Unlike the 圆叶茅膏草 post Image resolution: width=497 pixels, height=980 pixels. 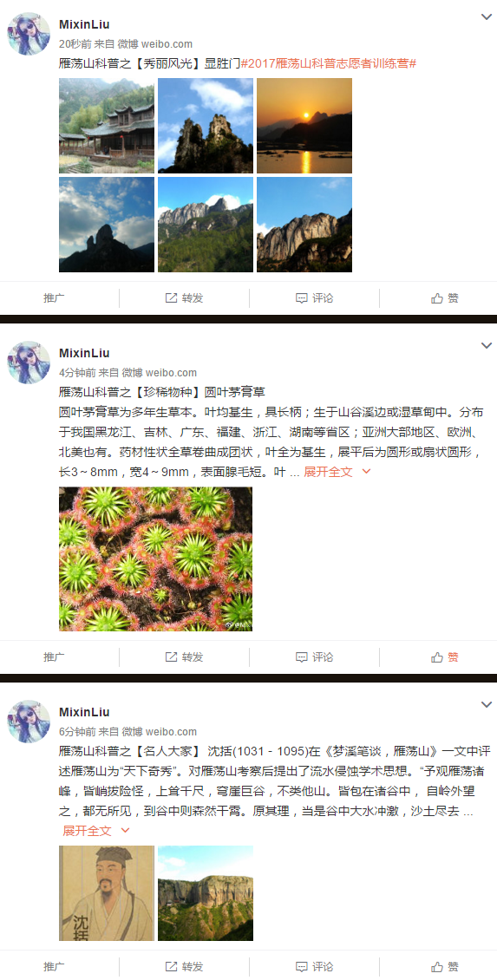[444, 657]
